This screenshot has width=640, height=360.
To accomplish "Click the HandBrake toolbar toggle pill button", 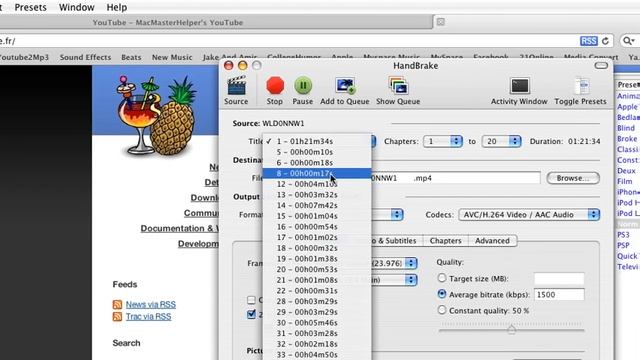I will tap(601, 65).
